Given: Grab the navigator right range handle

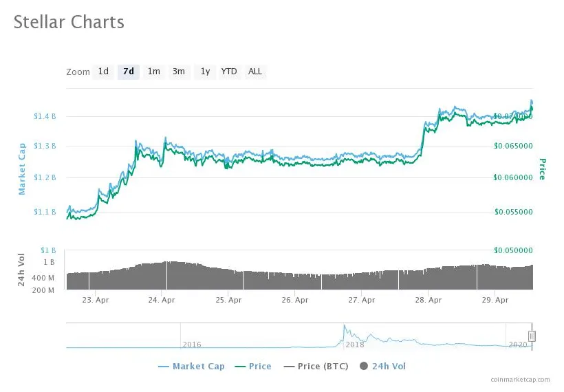Looking at the screenshot, I should point(532,336).
